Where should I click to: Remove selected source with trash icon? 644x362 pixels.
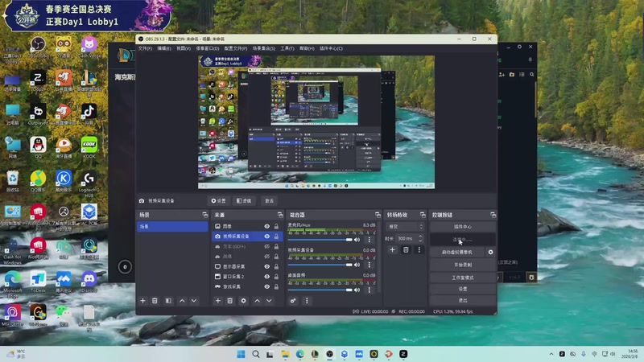pyautogui.click(x=230, y=301)
